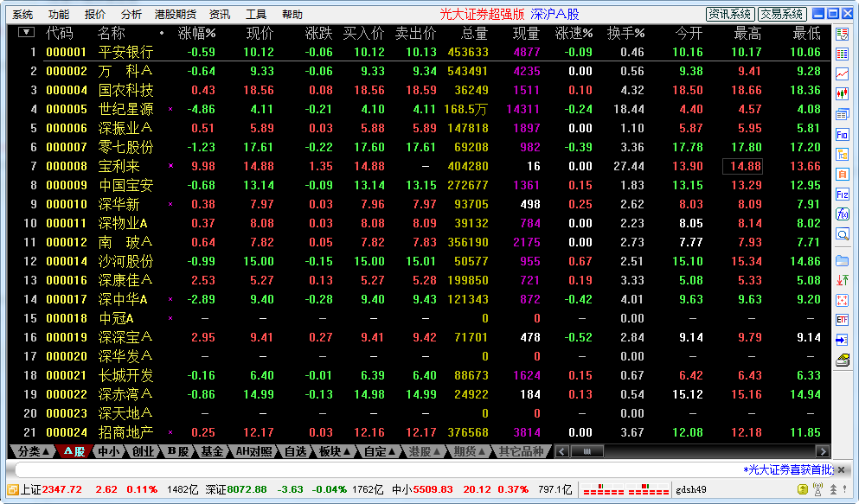Sort by the 换手% column header
Screen dimensions: 859x504
coord(625,34)
